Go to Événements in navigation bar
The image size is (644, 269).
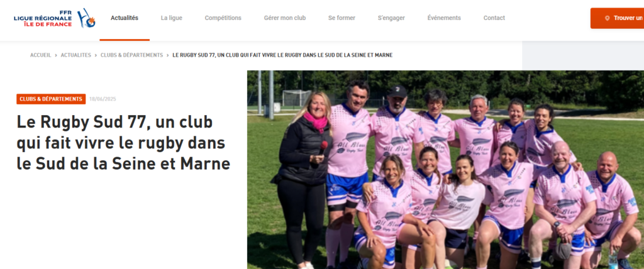click(444, 18)
